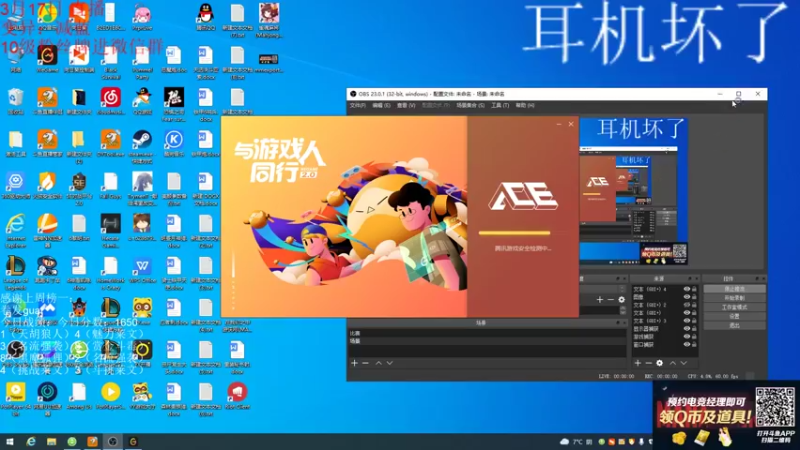Click the 开始录制 button

(x=734, y=298)
